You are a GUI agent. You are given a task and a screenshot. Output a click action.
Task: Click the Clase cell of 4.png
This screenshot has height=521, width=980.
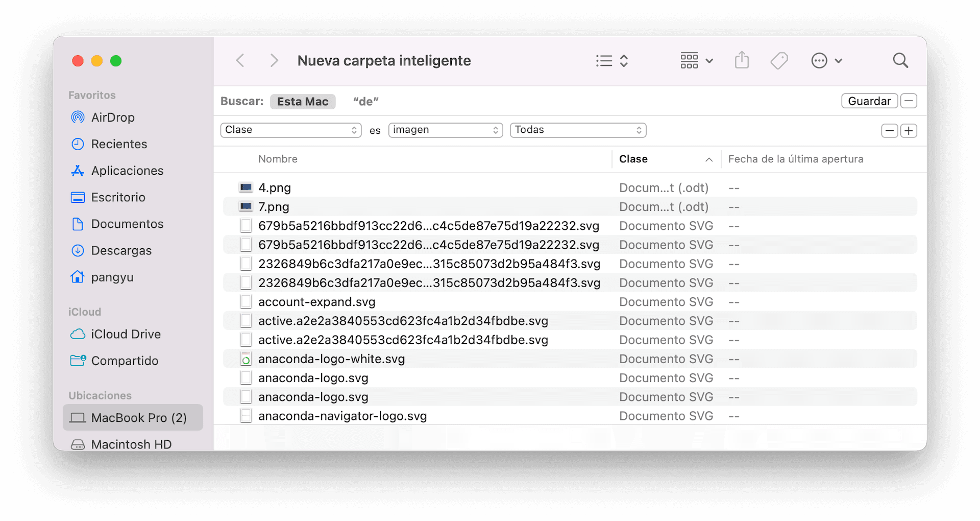(664, 188)
